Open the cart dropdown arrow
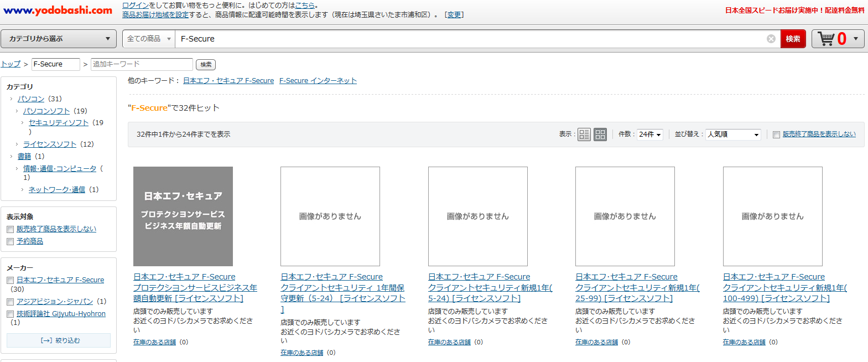 click(856, 39)
